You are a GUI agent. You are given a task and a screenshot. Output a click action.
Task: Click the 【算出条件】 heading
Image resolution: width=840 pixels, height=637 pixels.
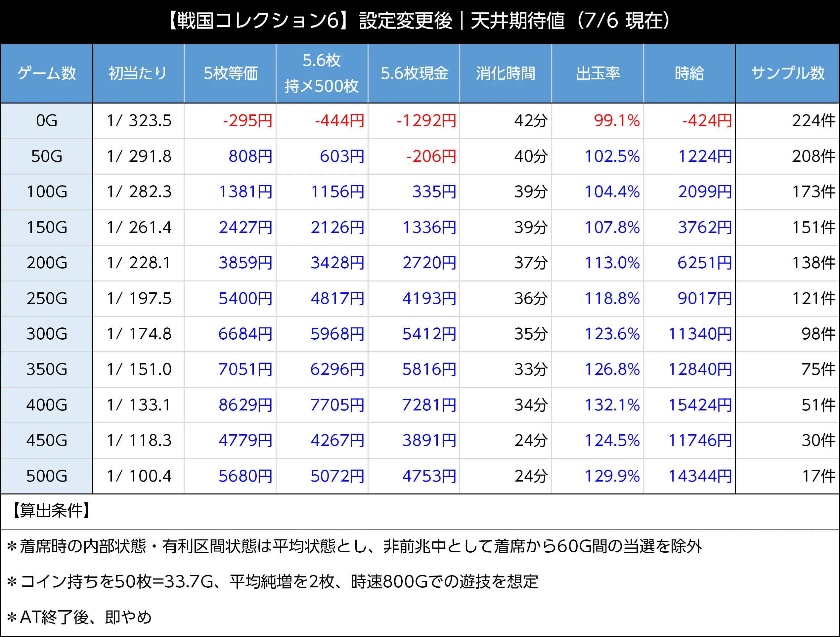pos(51,511)
